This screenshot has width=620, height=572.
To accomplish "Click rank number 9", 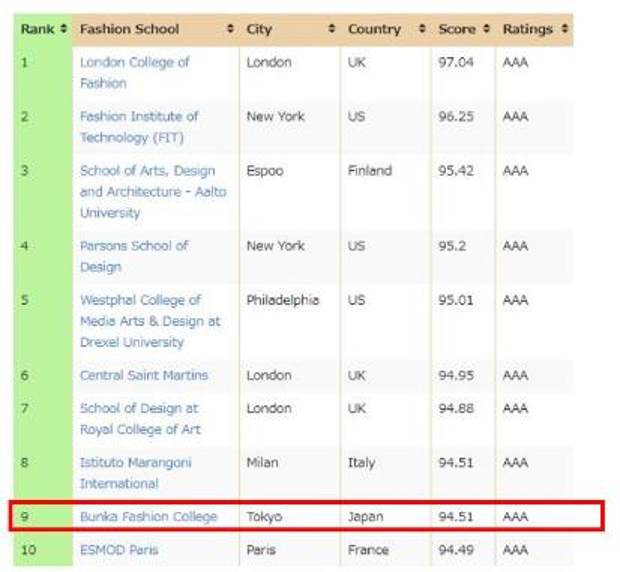I will [x=25, y=517].
